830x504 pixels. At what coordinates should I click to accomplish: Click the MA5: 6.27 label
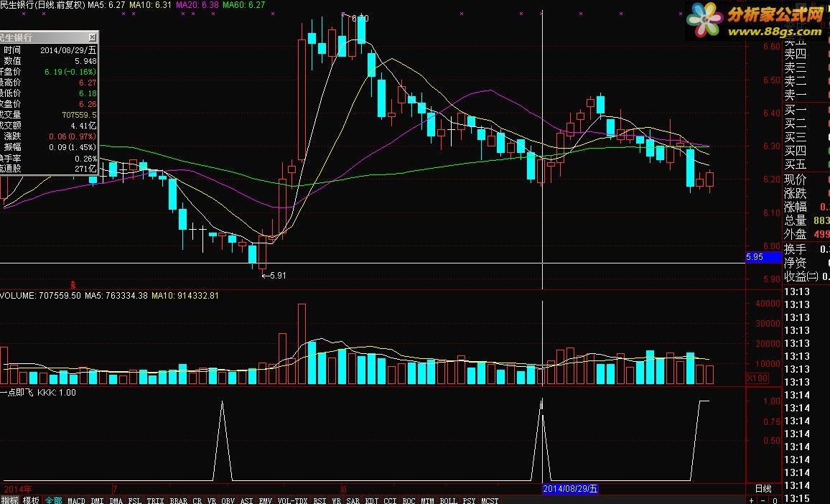point(106,5)
